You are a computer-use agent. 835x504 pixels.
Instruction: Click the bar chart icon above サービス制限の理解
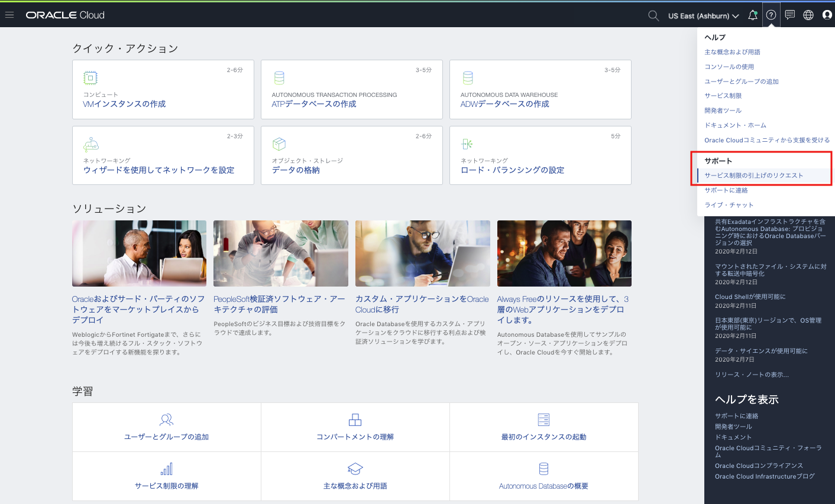167,469
